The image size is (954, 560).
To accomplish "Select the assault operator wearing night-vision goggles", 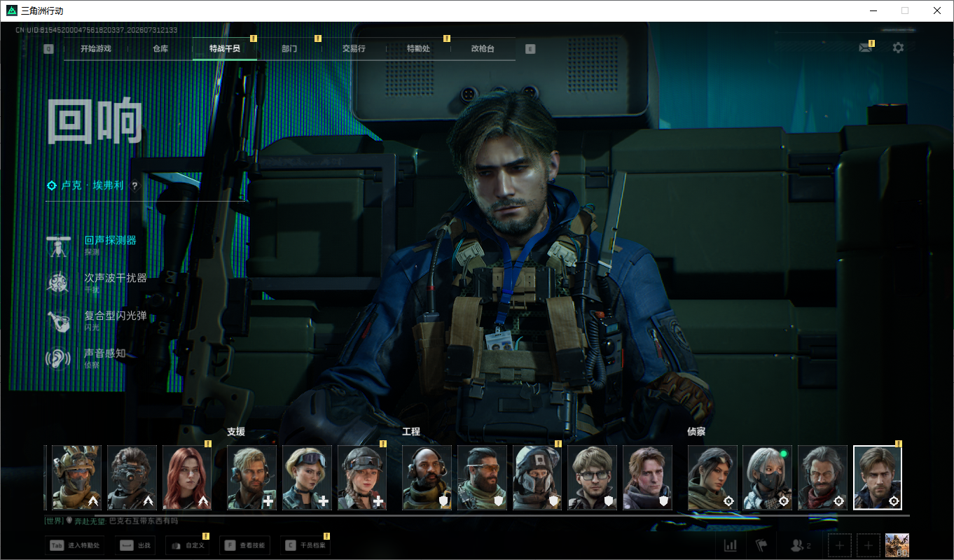I will click(x=132, y=477).
